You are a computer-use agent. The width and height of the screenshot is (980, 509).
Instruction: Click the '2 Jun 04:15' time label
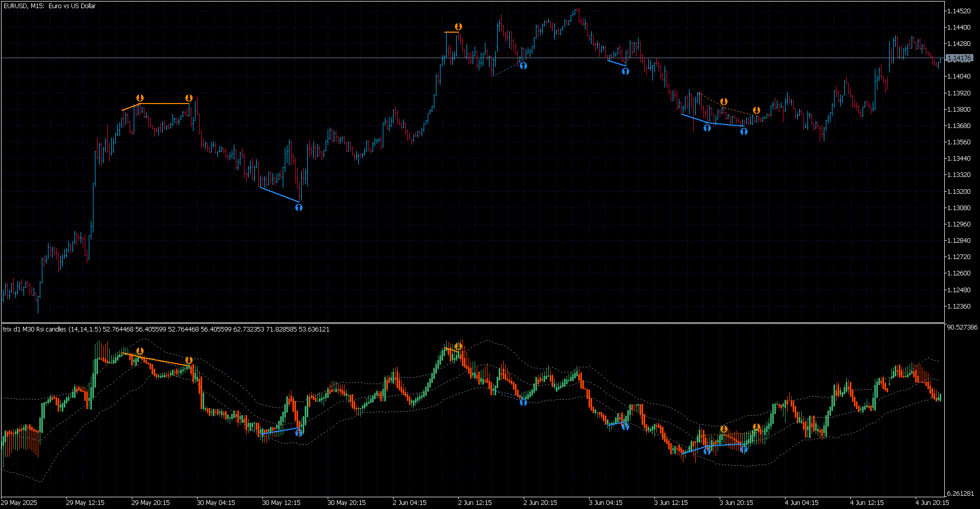pyautogui.click(x=410, y=503)
